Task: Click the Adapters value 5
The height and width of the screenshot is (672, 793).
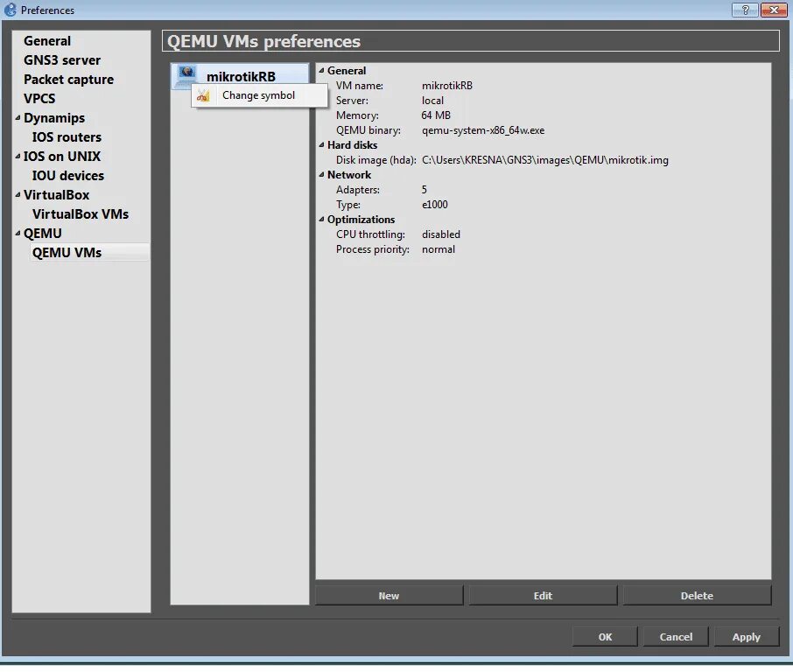Action: [425, 190]
